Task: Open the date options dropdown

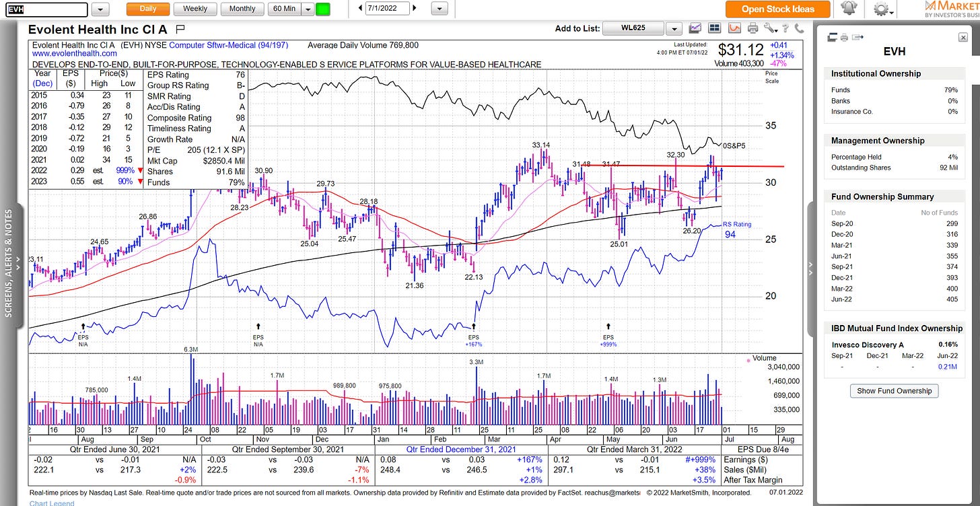Action: click(439, 9)
